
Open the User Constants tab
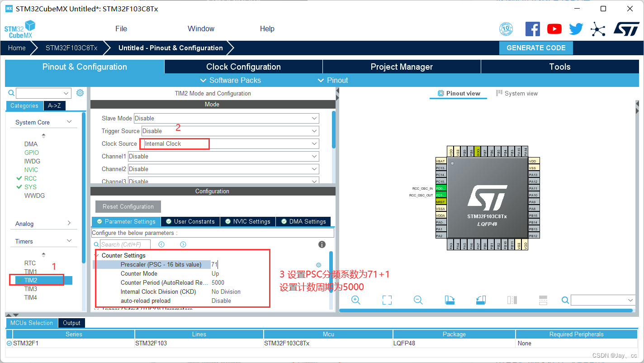pos(190,221)
